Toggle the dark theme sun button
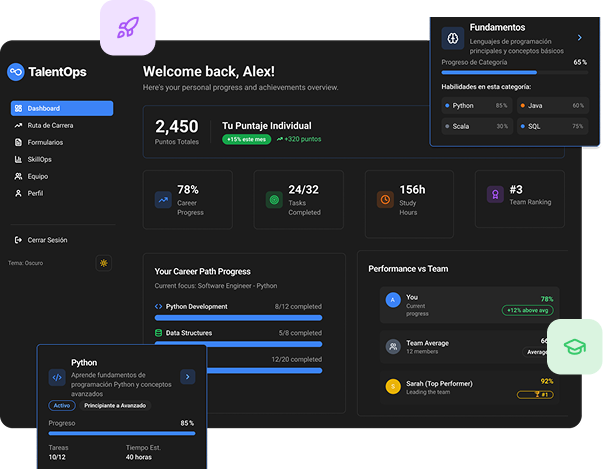 [x=103, y=263]
